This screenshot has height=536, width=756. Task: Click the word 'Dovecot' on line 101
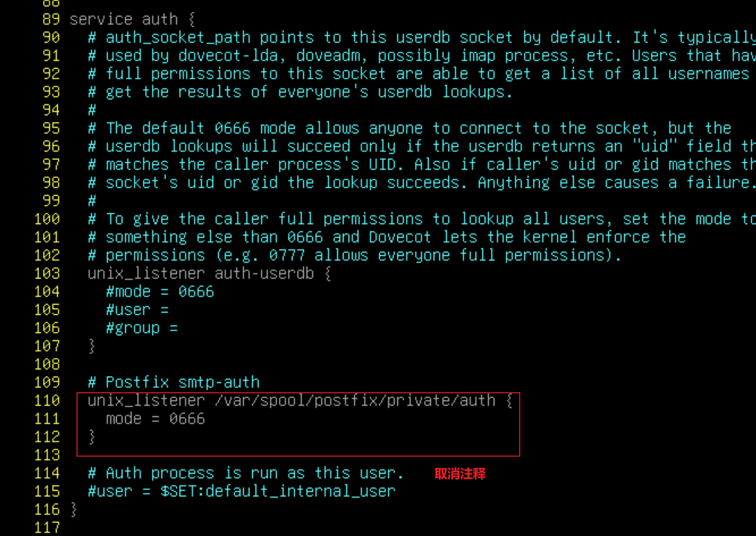[400, 237]
